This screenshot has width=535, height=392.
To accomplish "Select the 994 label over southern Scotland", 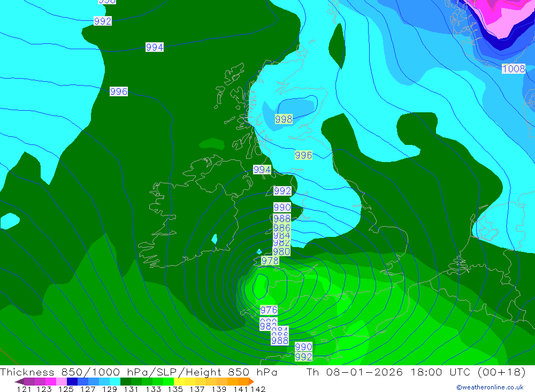I will [262, 170].
